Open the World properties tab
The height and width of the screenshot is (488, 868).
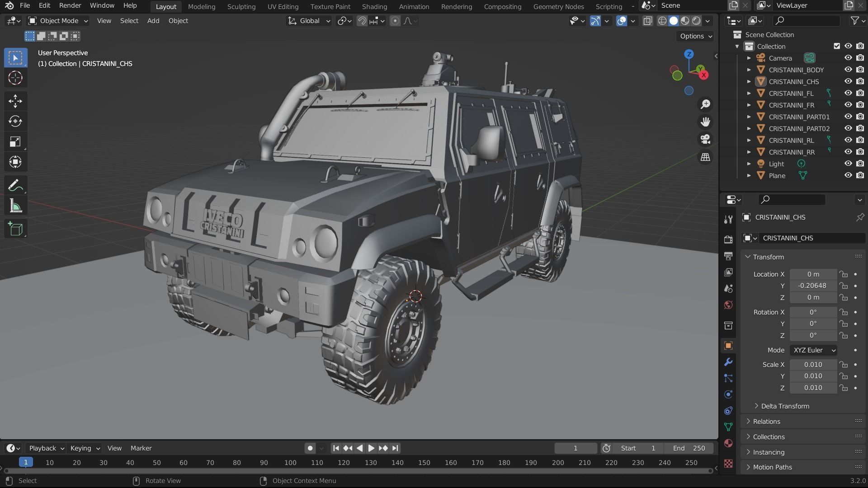(x=728, y=305)
